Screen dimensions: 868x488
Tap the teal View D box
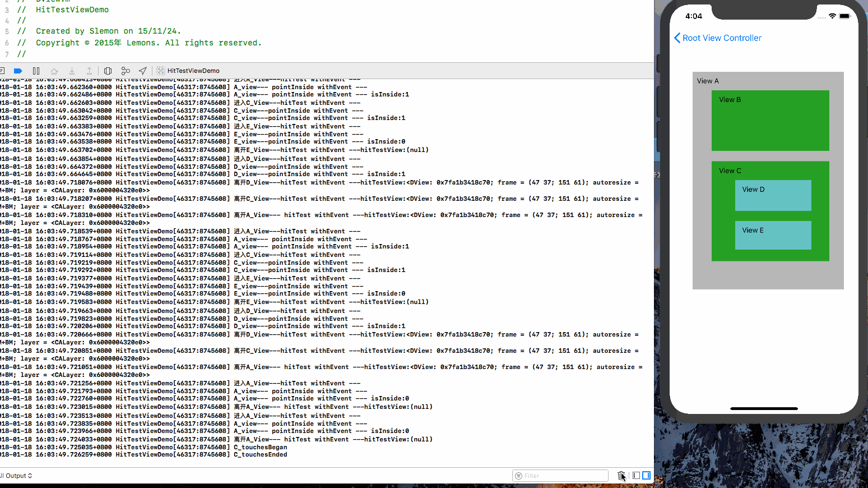pyautogui.click(x=773, y=196)
